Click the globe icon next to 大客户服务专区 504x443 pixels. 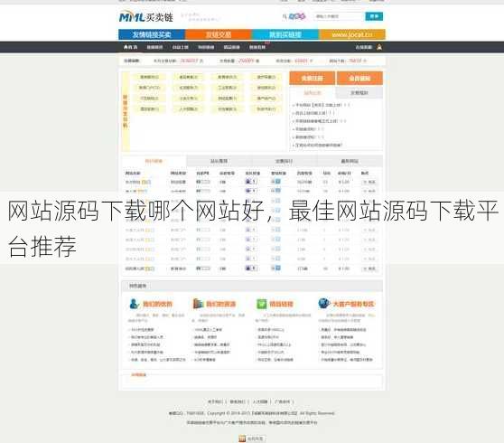[x=324, y=303]
